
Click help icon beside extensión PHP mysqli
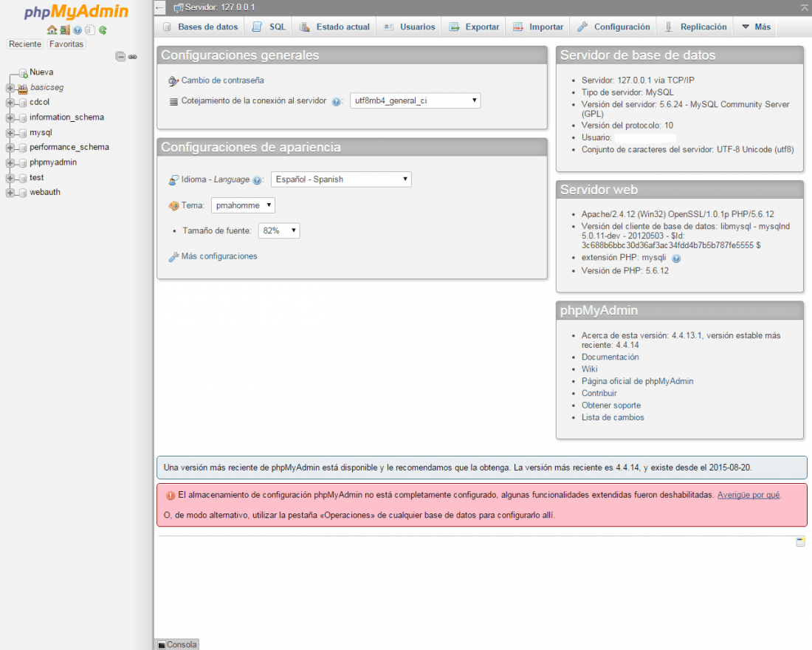click(675, 258)
